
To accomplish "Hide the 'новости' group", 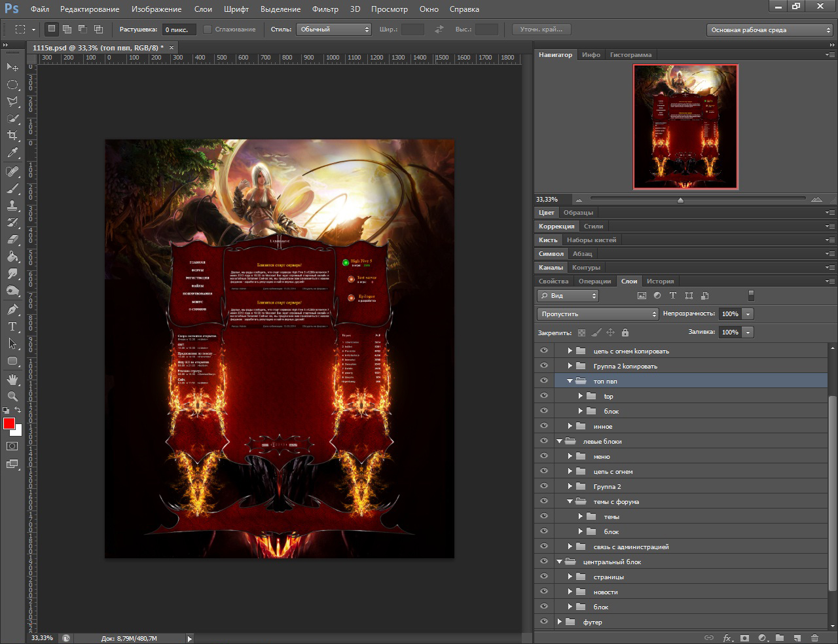I will [x=543, y=592].
